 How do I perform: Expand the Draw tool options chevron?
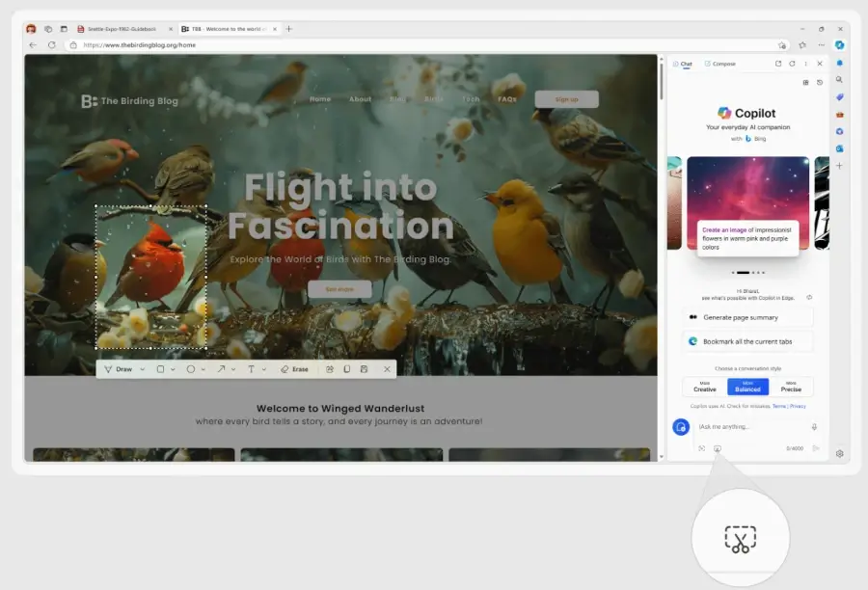point(143,369)
